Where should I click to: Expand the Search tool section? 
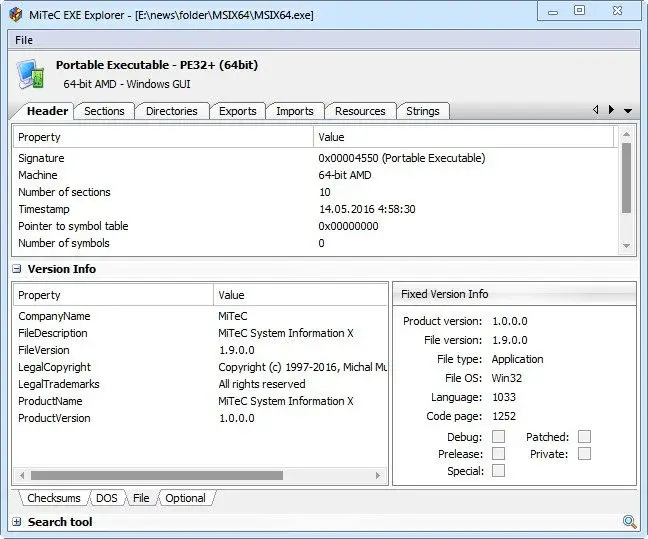pos(17,522)
